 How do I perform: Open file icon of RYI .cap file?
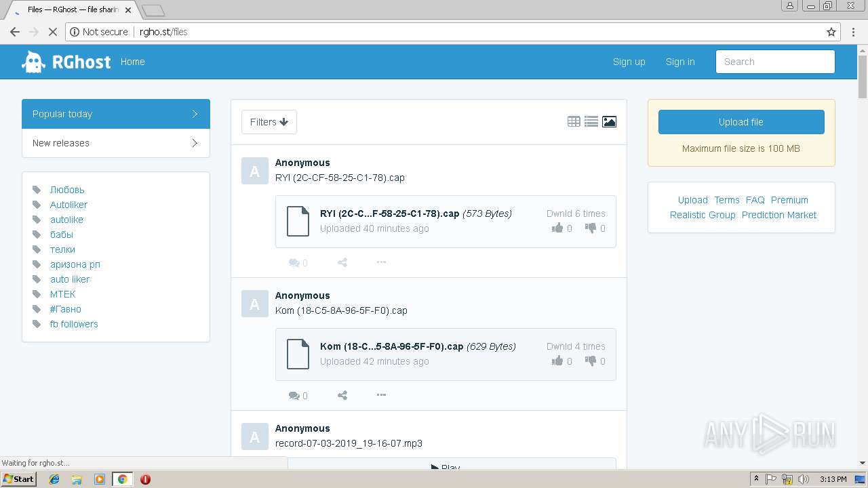298,221
